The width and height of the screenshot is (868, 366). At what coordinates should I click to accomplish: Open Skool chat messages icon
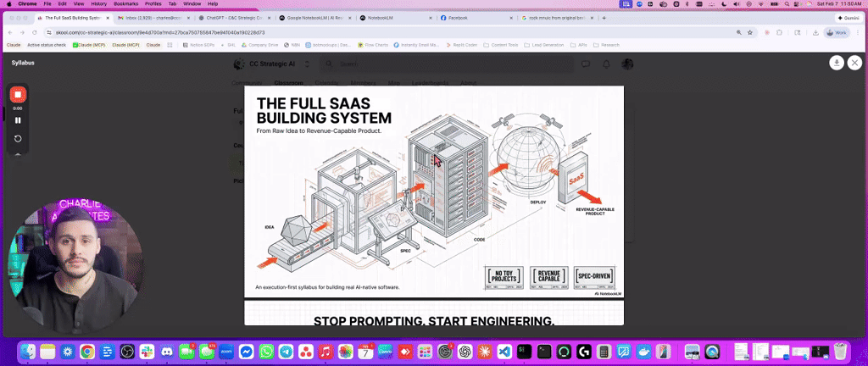pyautogui.click(x=586, y=64)
